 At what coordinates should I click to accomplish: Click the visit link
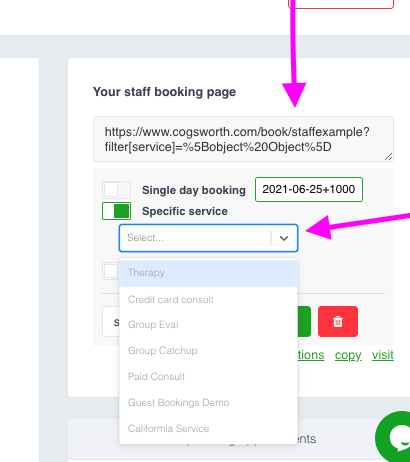tap(383, 355)
